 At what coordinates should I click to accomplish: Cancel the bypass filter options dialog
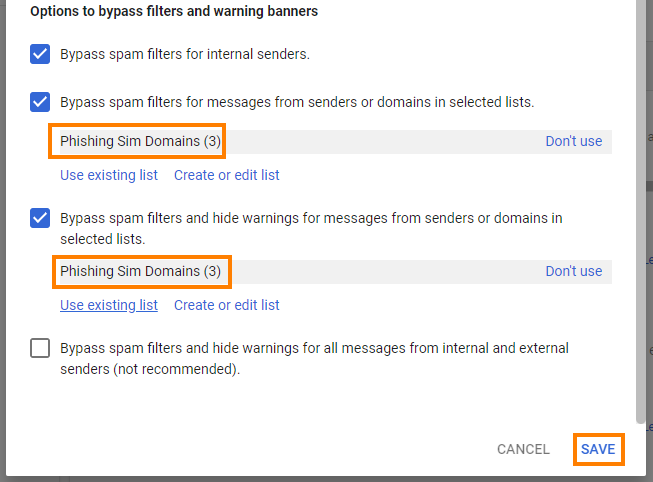pos(523,449)
